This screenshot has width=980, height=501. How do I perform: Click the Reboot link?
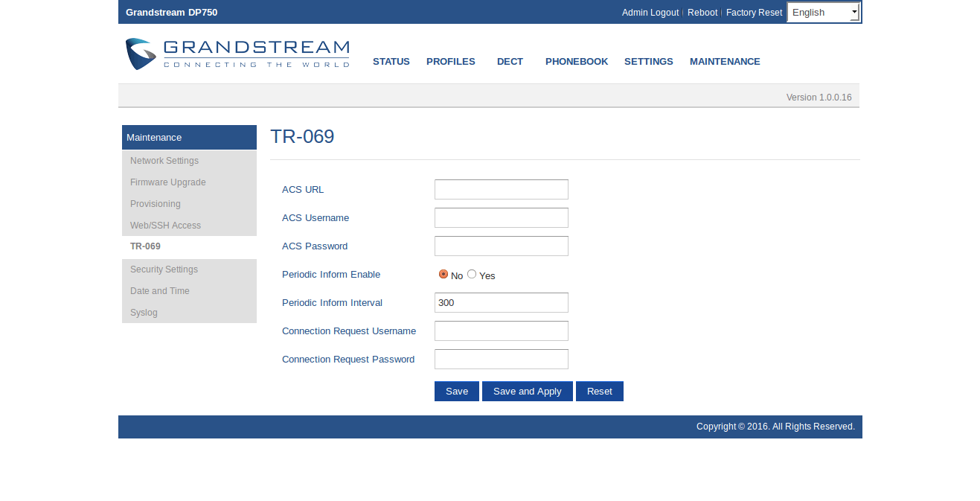(702, 13)
